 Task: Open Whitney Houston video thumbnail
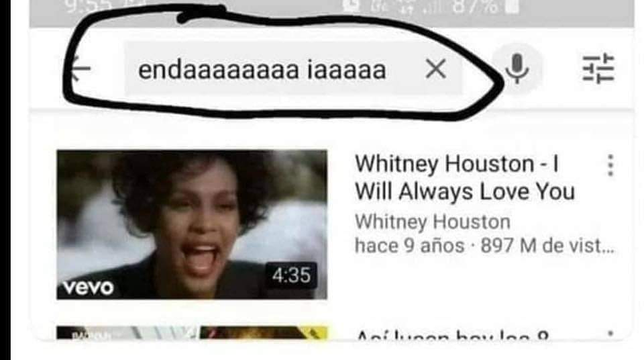pos(192,224)
